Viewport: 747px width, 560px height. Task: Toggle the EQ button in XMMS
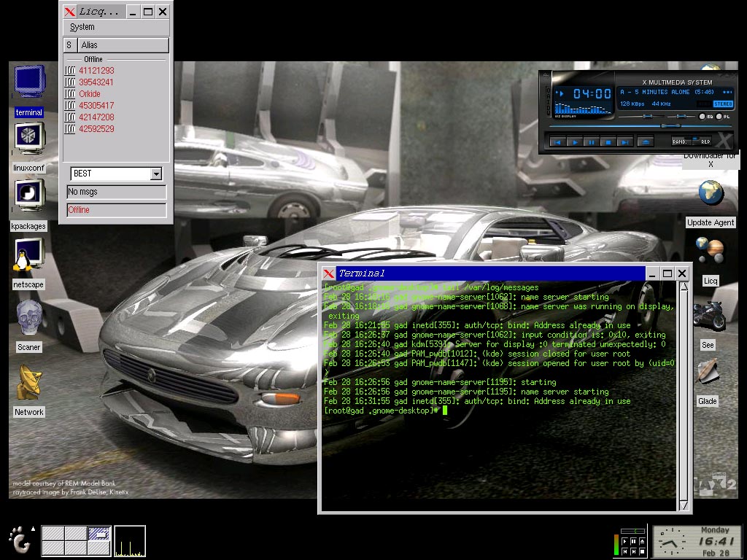[x=703, y=117]
